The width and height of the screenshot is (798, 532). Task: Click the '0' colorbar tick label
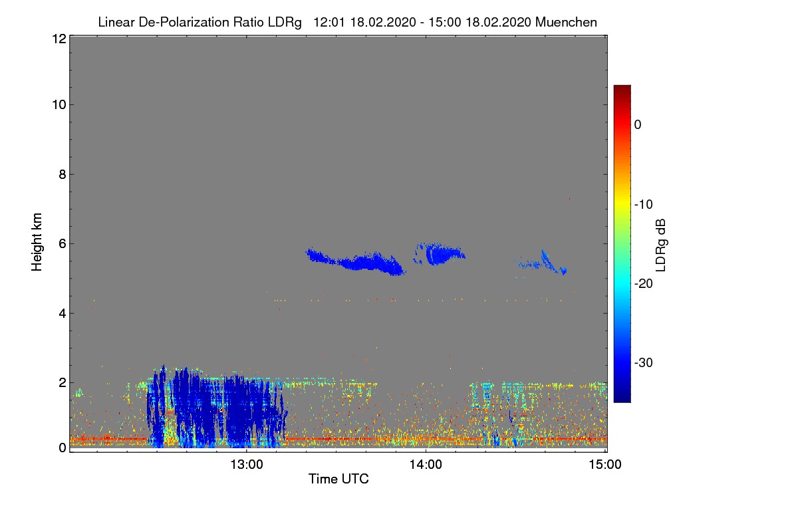[638, 124]
